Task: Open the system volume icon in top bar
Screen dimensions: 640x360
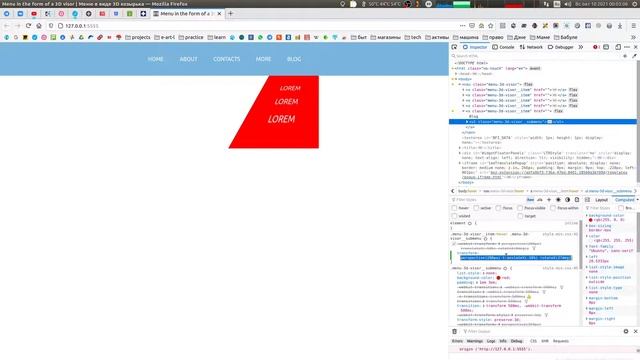Action: pyautogui.click(x=568, y=4)
